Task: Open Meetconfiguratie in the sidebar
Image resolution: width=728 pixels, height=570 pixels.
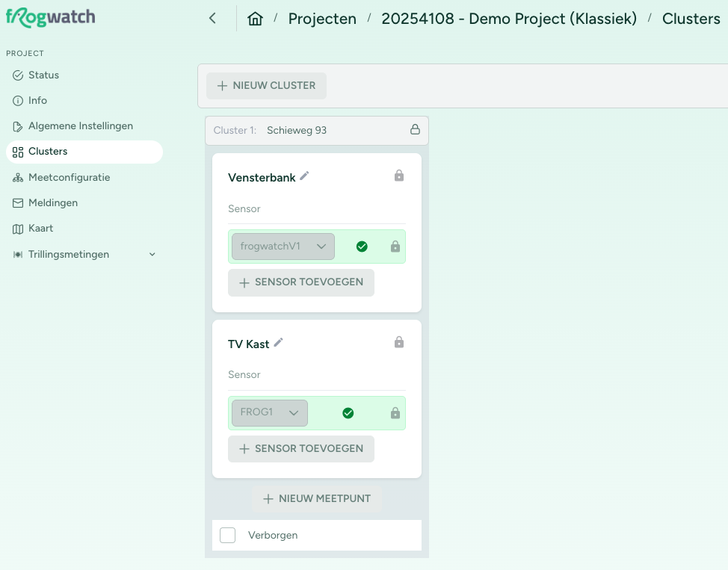Action: pos(84,177)
